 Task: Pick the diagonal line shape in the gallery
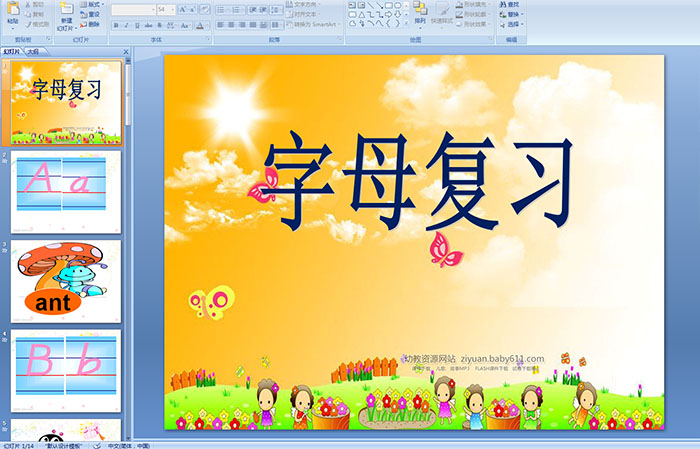coord(370,5)
